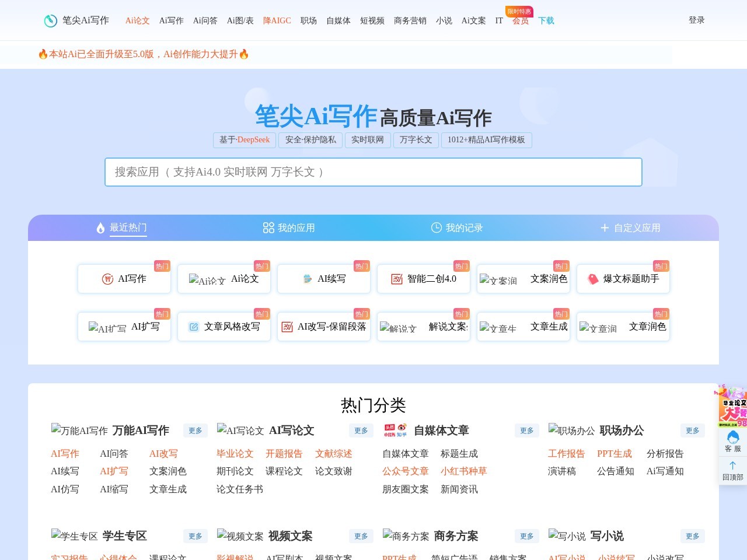
Task: Click the 演讲稿 link
Action: click(x=562, y=471)
